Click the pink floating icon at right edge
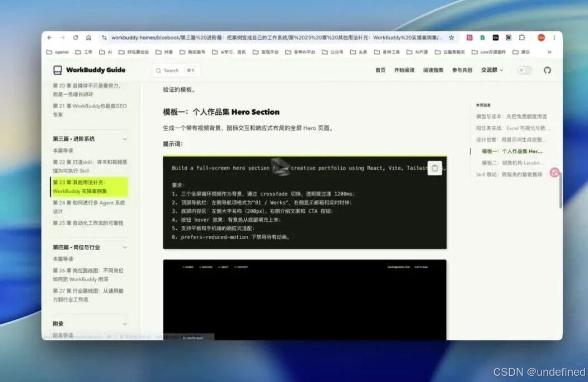588x382 pixels. coord(554,173)
